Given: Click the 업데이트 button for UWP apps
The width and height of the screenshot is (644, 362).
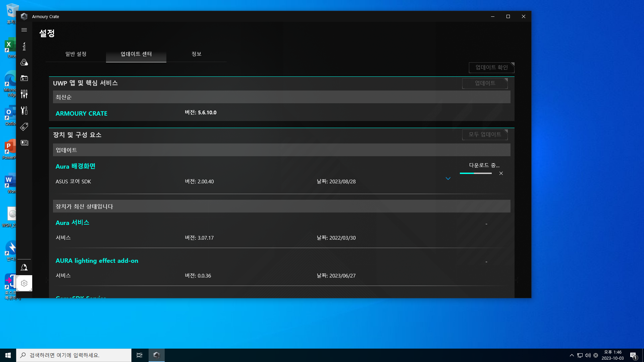Looking at the screenshot, I should (485, 83).
